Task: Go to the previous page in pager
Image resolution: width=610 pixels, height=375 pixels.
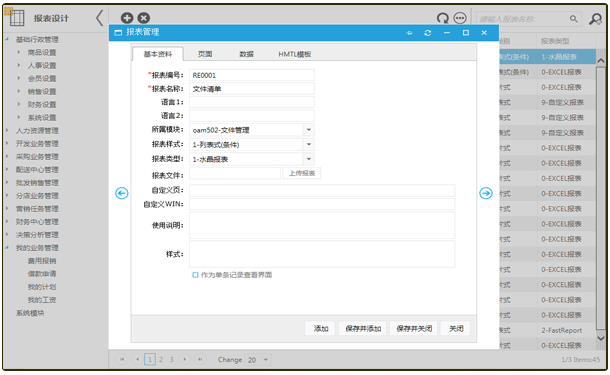Action: click(137, 359)
